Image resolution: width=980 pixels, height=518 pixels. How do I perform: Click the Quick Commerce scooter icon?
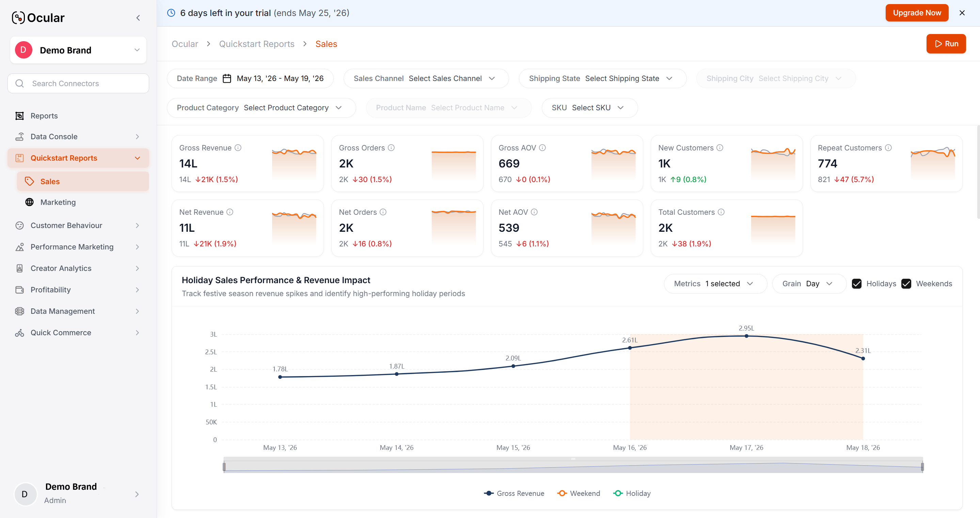click(19, 333)
